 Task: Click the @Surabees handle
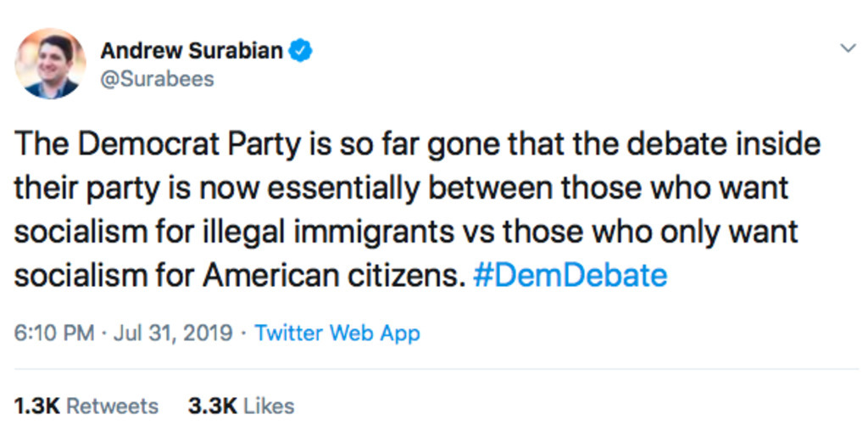pos(157,79)
